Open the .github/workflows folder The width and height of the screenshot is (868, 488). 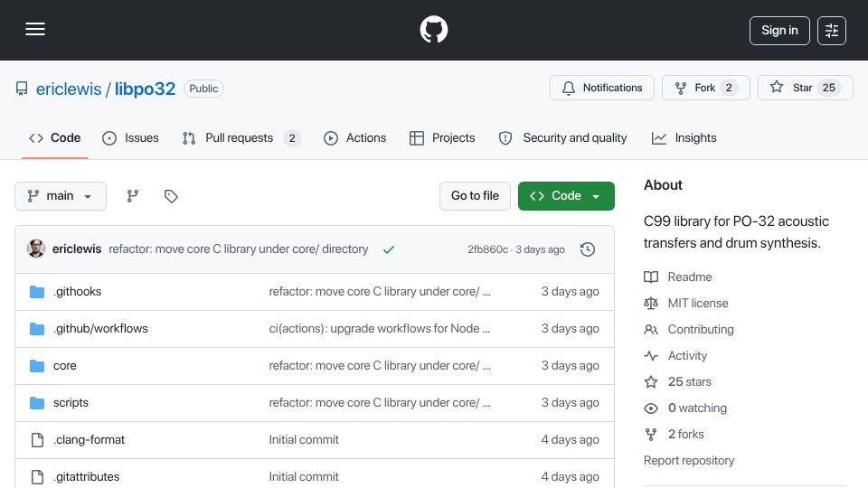point(100,329)
